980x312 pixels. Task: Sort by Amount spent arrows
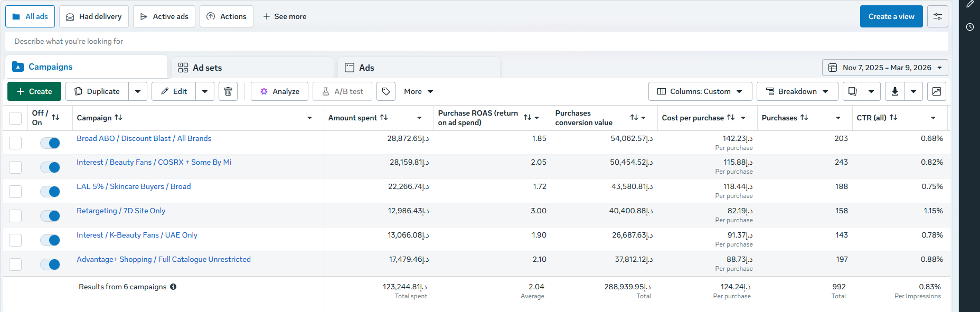click(384, 117)
